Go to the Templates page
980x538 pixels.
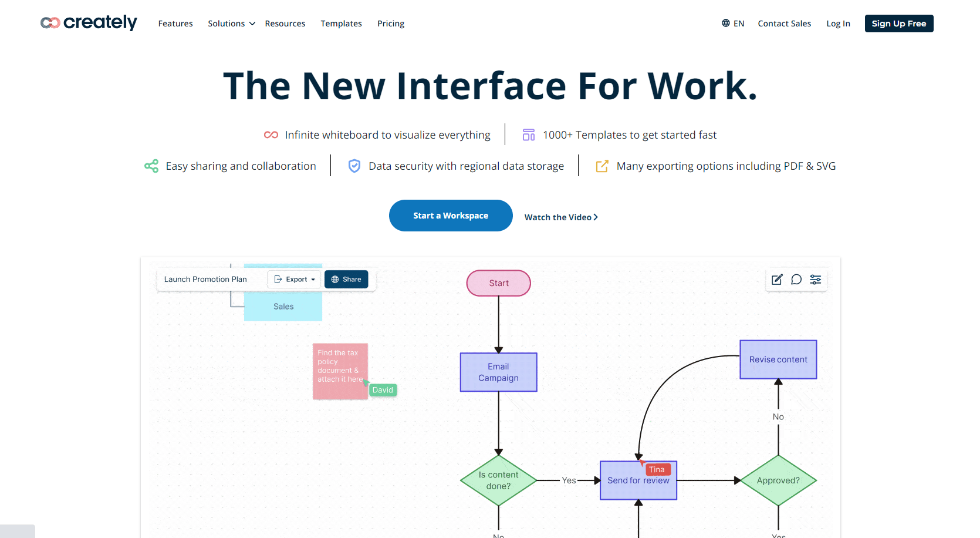(x=341, y=23)
